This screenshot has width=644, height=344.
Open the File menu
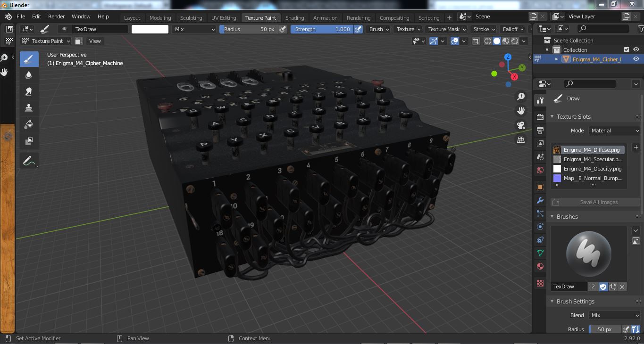click(x=21, y=16)
